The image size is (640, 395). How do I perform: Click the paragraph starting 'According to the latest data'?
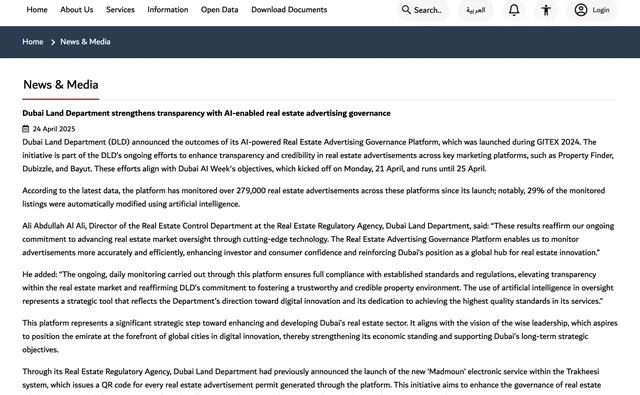coord(313,197)
